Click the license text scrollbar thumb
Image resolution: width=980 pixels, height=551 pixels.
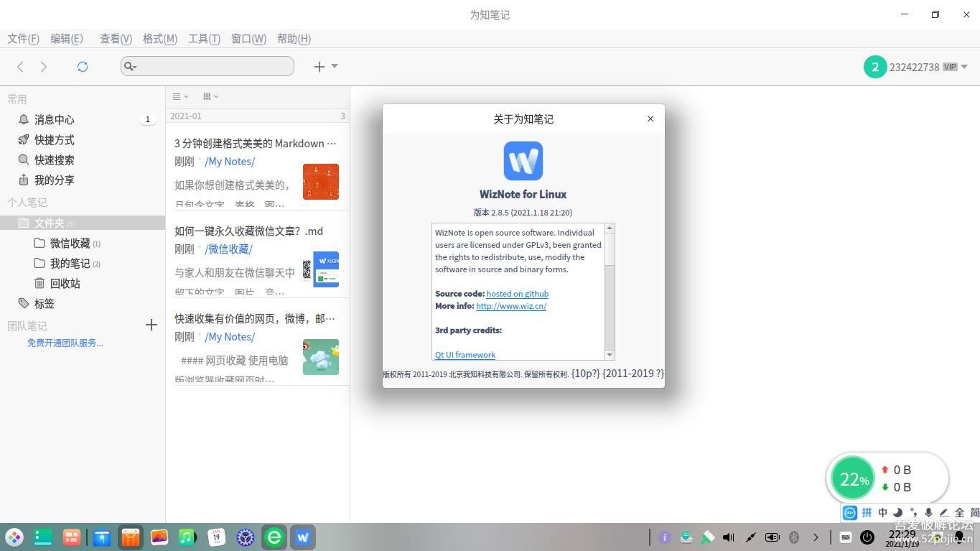click(x=610, y=249)
